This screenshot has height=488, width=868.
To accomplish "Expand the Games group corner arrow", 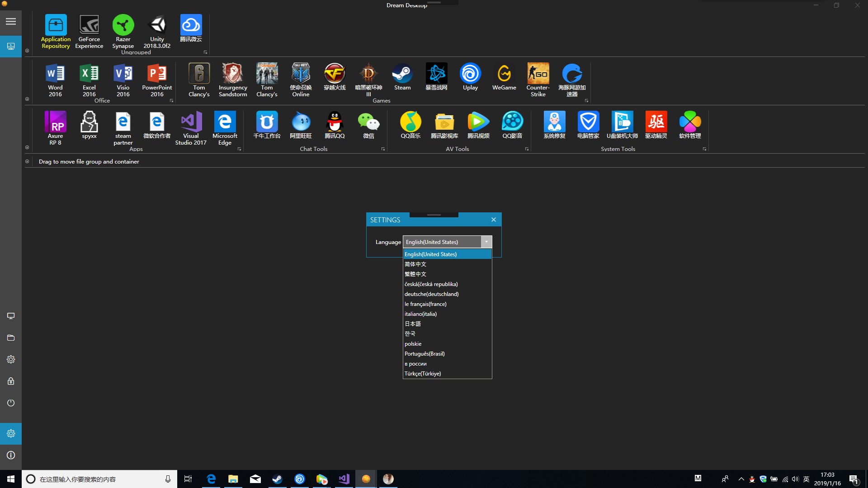I will point(586,101).
